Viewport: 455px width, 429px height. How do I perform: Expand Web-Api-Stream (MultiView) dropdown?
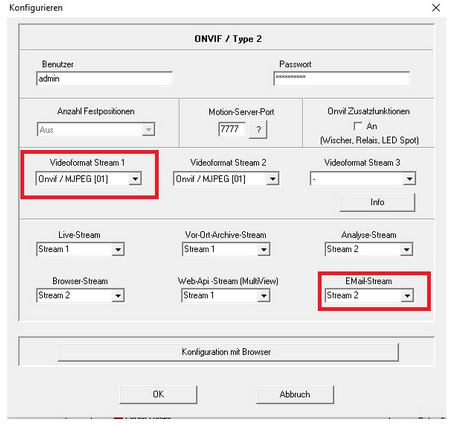click(226, 295)
